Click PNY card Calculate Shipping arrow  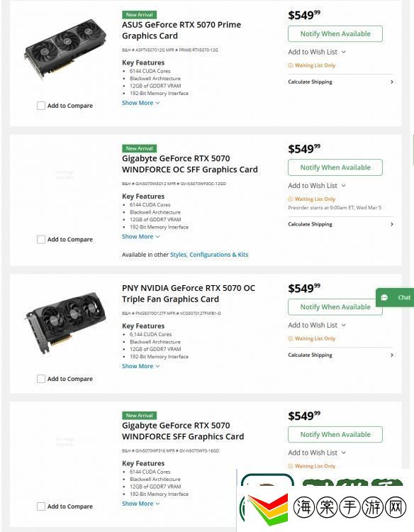click(392, 355)
